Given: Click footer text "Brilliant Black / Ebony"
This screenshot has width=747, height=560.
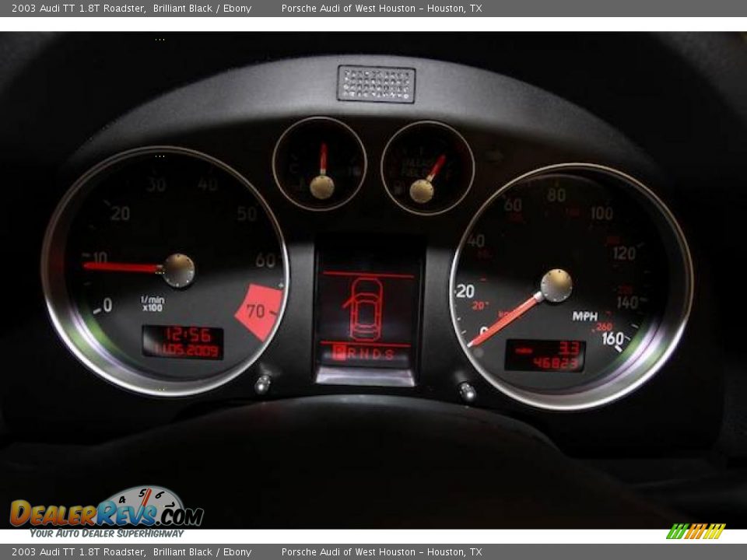Looking at the screenshot, I should tap(202, 552).
